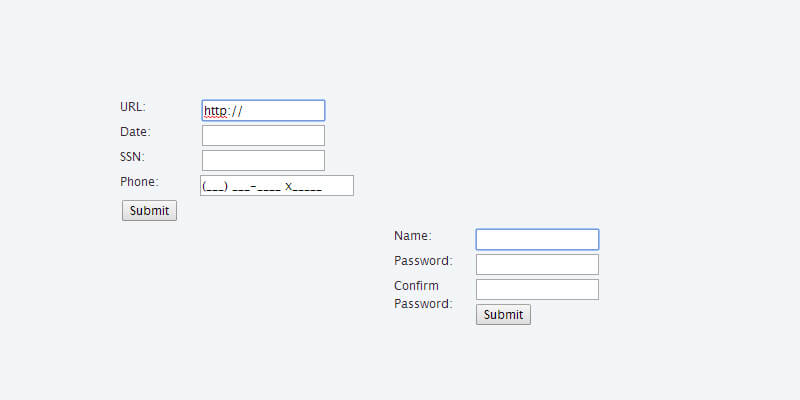Click the Password: label beside second field

423,261
